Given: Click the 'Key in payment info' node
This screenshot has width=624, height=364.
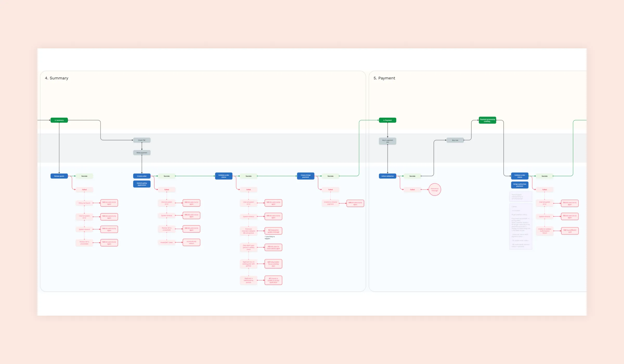Looking at the screenshot, I should tap(387, 141).
